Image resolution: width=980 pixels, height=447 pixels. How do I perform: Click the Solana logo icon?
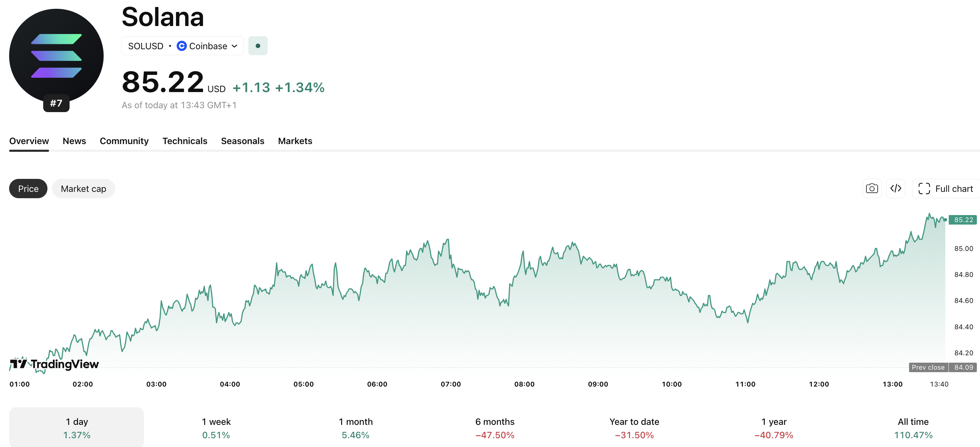(56, 56)
